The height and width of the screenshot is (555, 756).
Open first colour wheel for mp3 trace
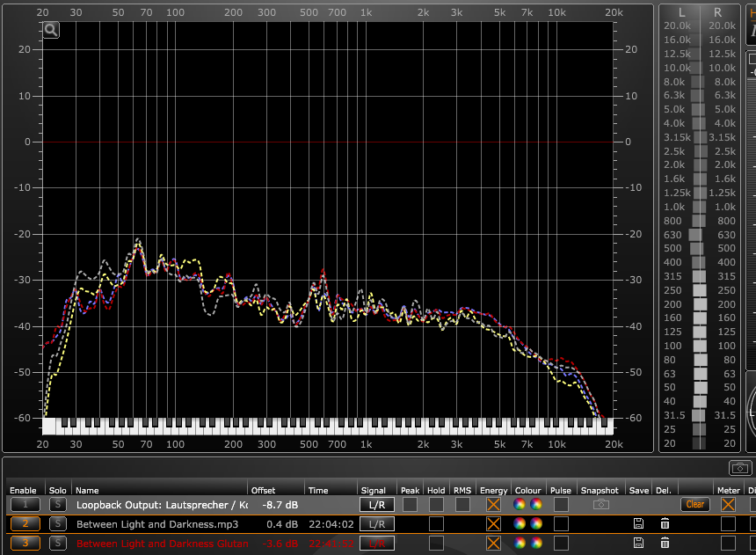coord(520,524)
